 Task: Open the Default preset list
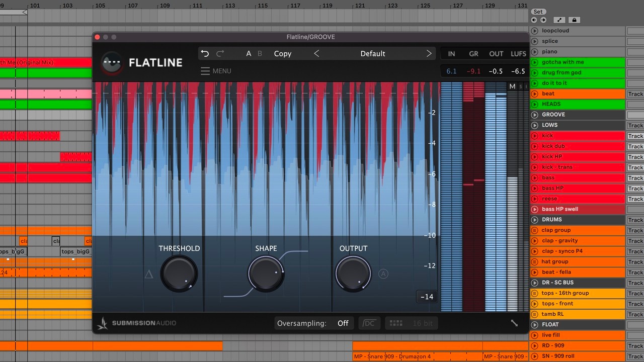pyautogui.click(x=372, y=54)
